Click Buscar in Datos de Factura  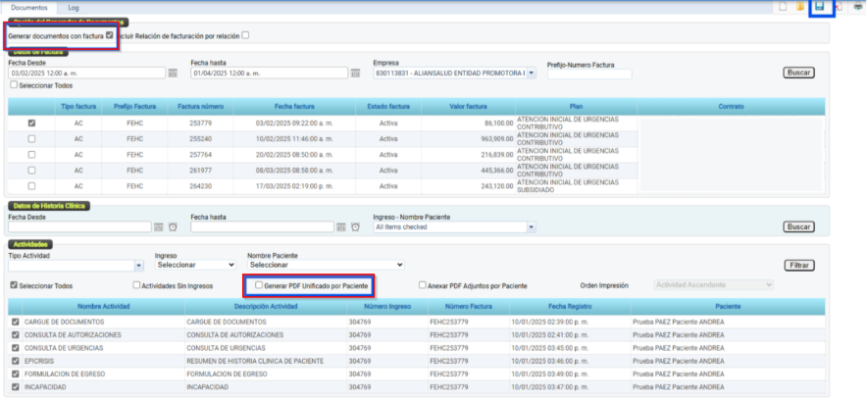coord(799,74)
